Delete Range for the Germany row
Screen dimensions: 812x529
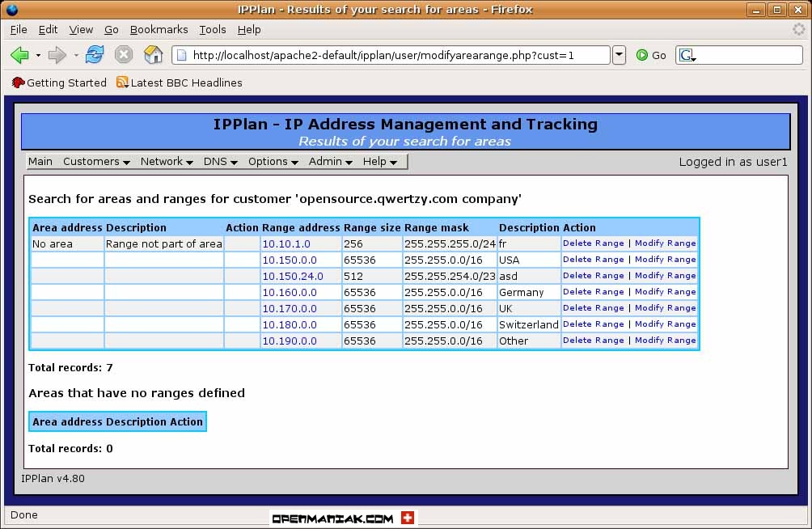594,292
